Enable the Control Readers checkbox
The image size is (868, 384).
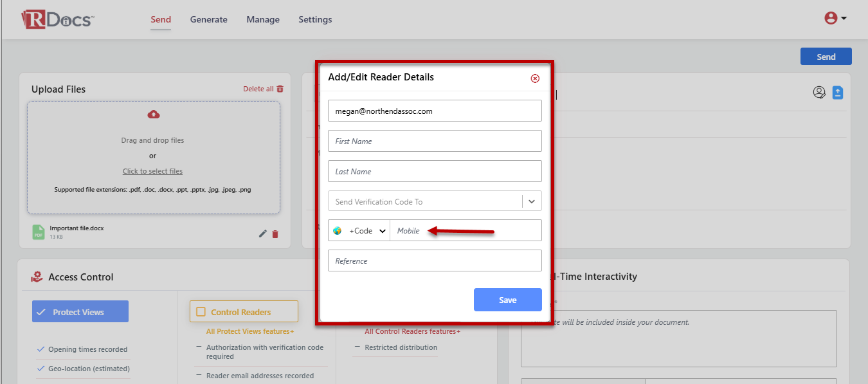(201, 312)
